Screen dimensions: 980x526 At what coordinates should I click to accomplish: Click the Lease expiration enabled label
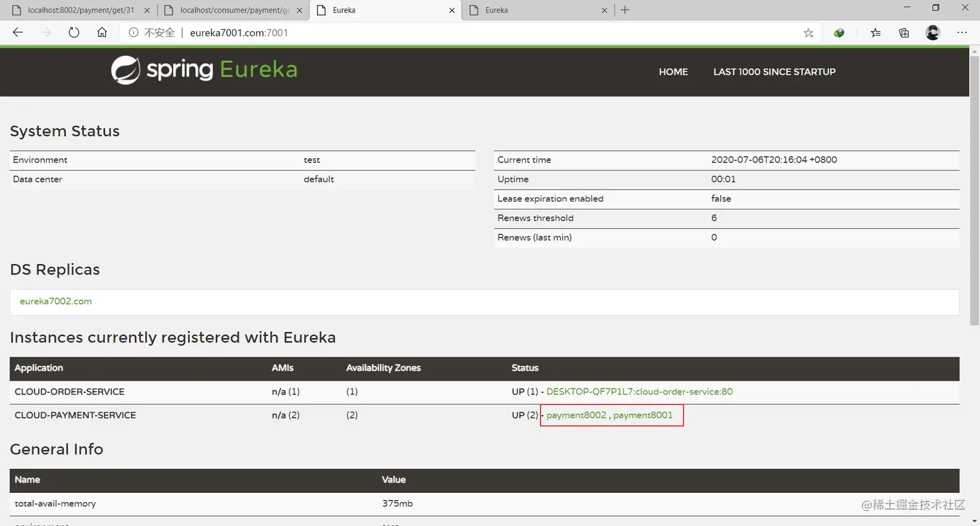[550, 198]
